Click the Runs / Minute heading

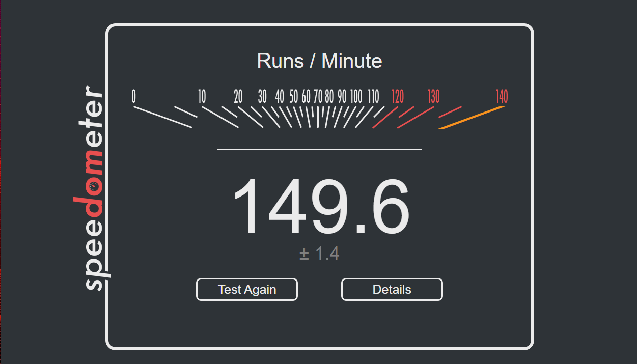click(x=320, y=61)
